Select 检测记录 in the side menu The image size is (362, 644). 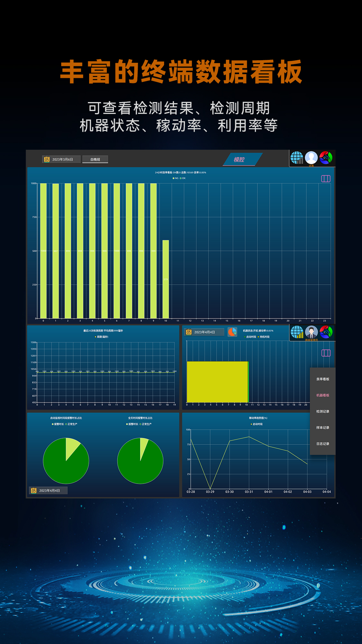point(322,411)
